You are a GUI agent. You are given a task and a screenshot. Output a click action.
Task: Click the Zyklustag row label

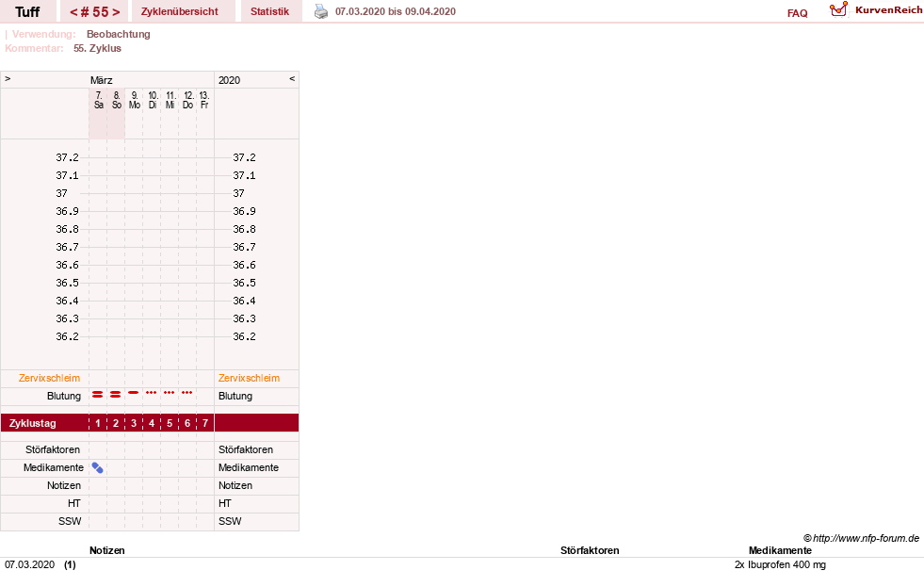click(32, 423)
